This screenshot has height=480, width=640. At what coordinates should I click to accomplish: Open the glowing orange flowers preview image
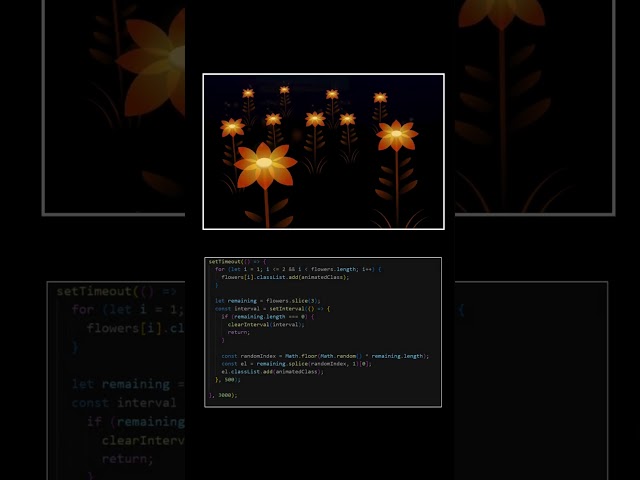point(323,151)
